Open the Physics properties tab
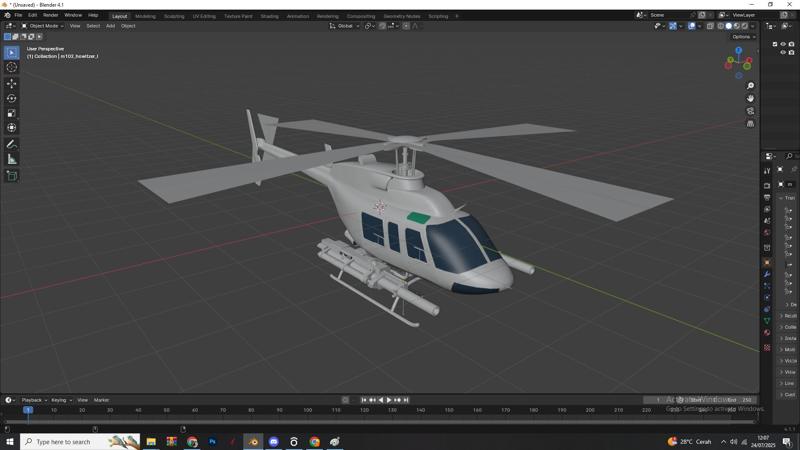 (767, 297)
